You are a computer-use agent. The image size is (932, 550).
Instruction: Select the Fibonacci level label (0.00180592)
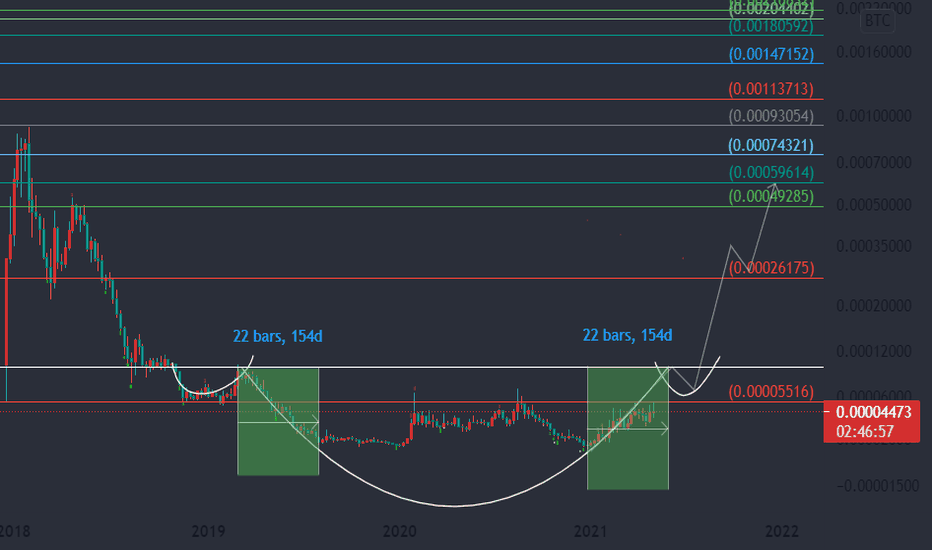click(x=771, y=26)
